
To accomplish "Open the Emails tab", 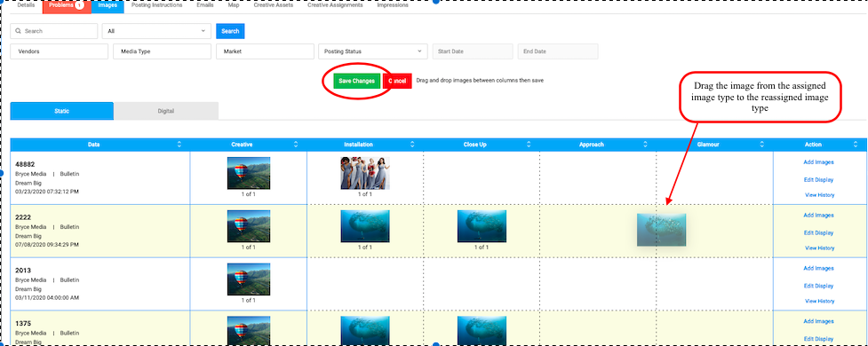I will tap(205, 5).
